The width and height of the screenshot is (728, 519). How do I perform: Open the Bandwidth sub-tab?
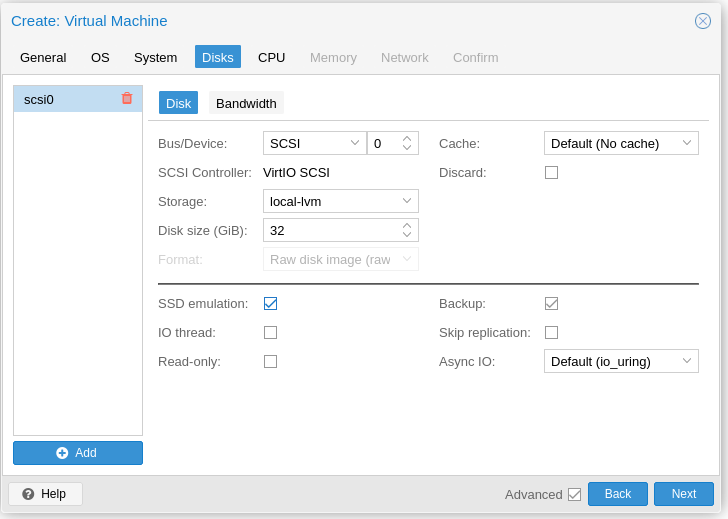click(x=246, y=103)
